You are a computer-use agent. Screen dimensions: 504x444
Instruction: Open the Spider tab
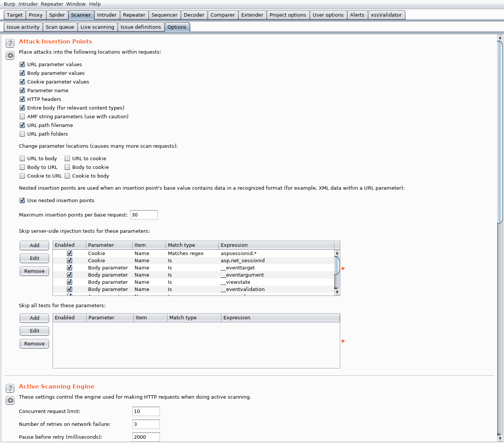57,15
